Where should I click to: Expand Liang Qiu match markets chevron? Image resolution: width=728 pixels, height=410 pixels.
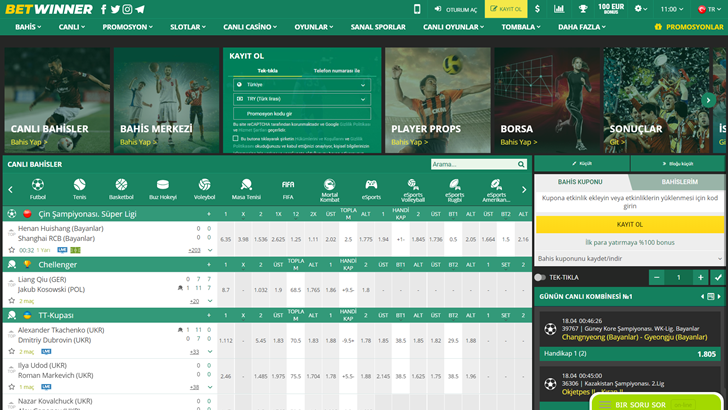[210, 300]
